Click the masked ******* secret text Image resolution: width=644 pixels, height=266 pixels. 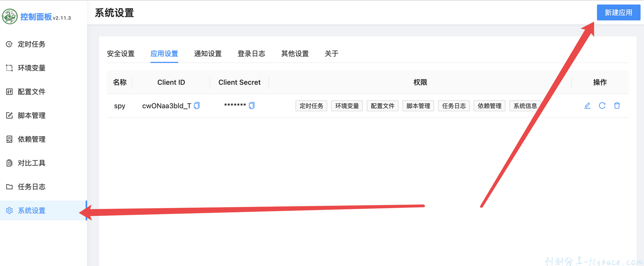pyautogui.click(x=235, y=105)
